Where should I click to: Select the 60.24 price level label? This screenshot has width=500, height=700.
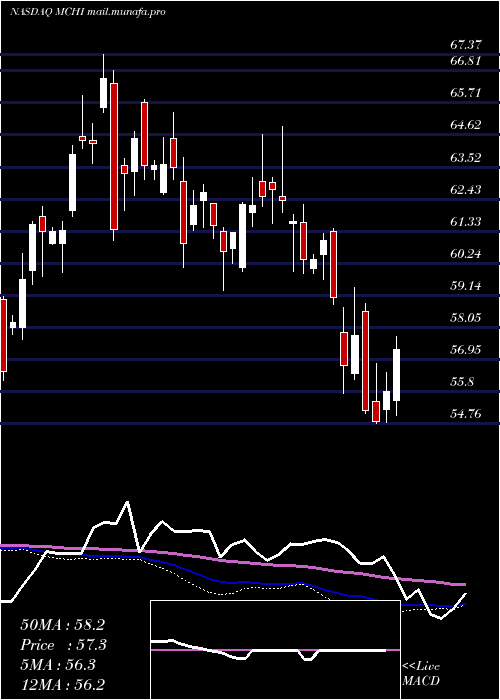465,254
